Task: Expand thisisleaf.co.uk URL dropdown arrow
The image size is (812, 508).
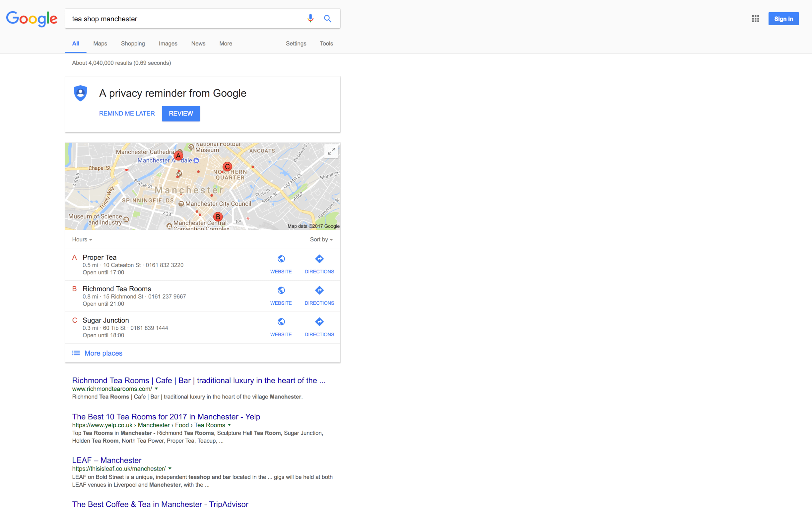Action: click(170, 468)
